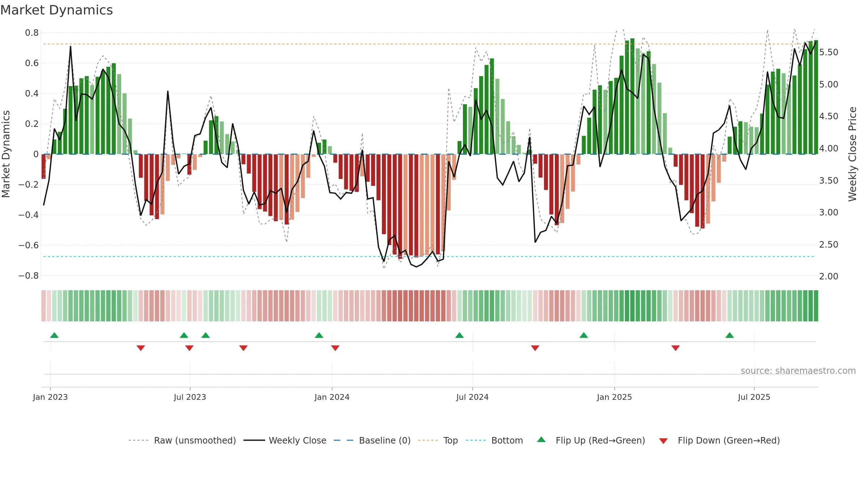
Task: Click the Weekly Close Price axis title
Action: [852, 154]
